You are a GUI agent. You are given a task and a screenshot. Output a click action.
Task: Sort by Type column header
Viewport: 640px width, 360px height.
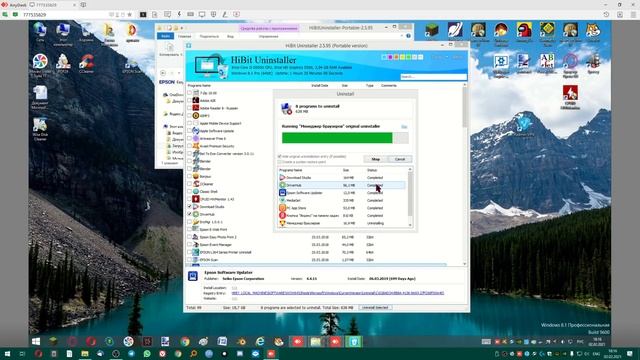(370, 86)
